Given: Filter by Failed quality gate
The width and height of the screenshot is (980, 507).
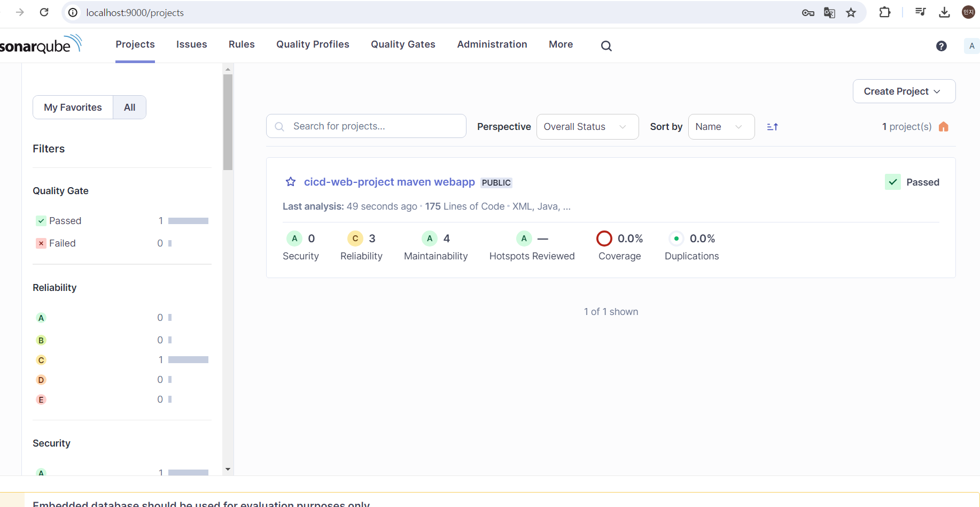Looking at the screenshot, I should tap(121, 243).
